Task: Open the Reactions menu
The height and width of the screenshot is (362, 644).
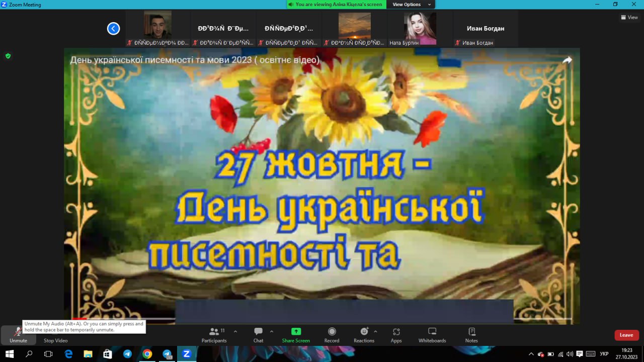Action: pyautogui.click(x=364, y=334)
